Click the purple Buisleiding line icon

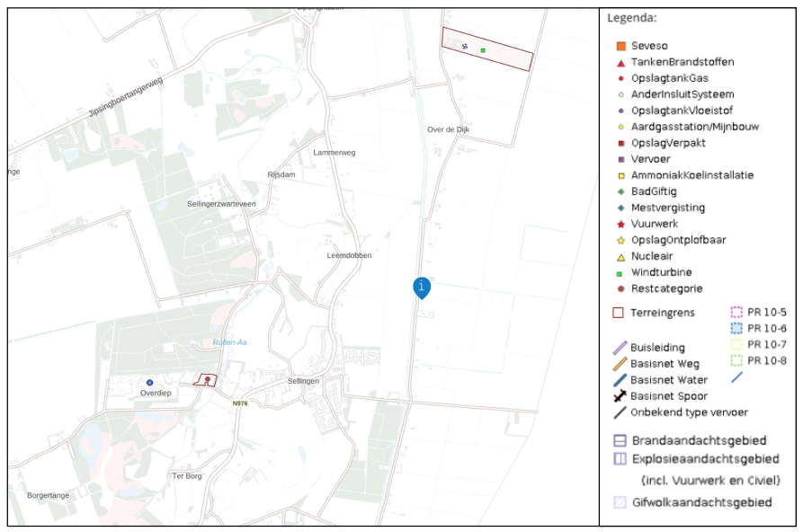[620, 348]
